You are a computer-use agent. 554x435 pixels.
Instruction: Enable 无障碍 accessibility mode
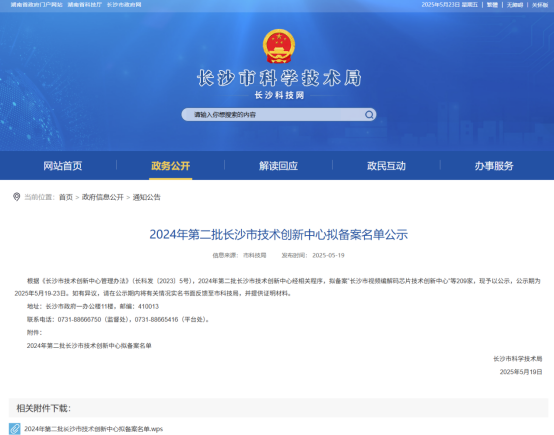coord(515,5)
